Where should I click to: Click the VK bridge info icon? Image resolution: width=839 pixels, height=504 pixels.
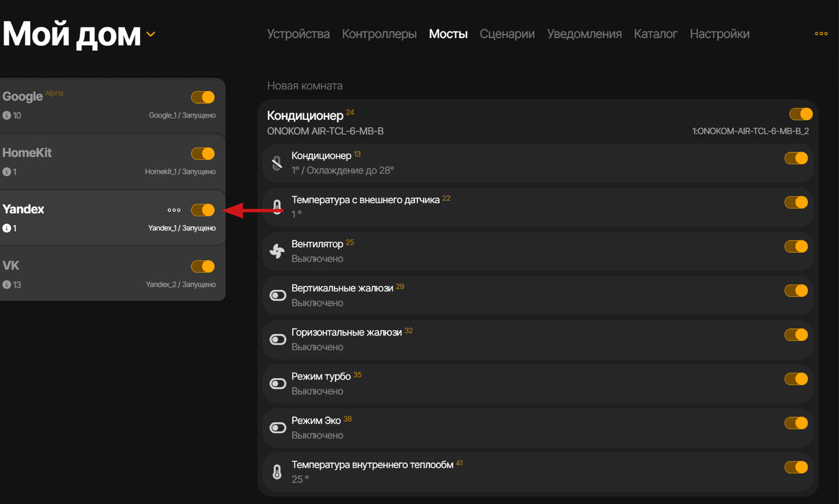[x=7, y=285]
